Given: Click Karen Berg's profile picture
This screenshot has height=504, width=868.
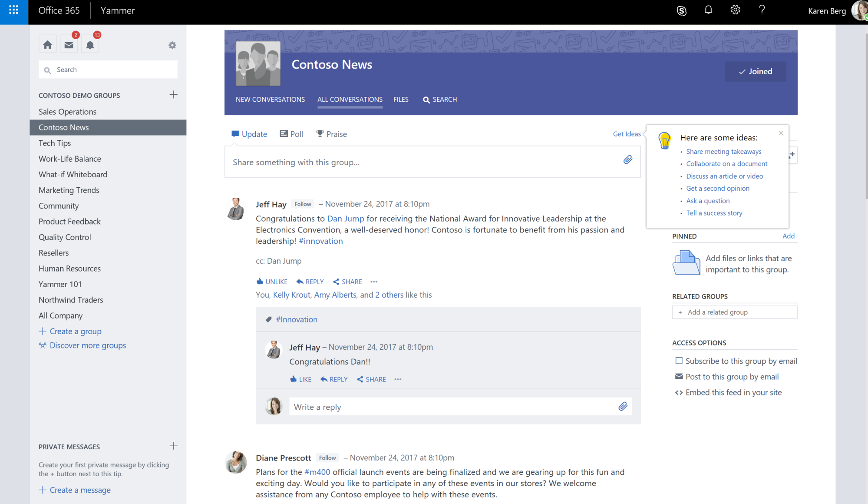Looking at the screenshot, I should (x=859, y=10).
